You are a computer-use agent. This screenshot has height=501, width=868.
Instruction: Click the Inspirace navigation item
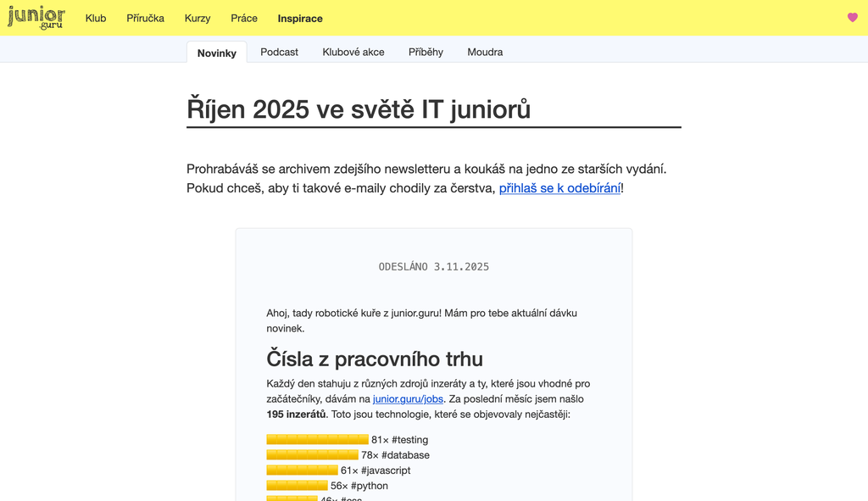pyautogui.click(x=300, y=19)
